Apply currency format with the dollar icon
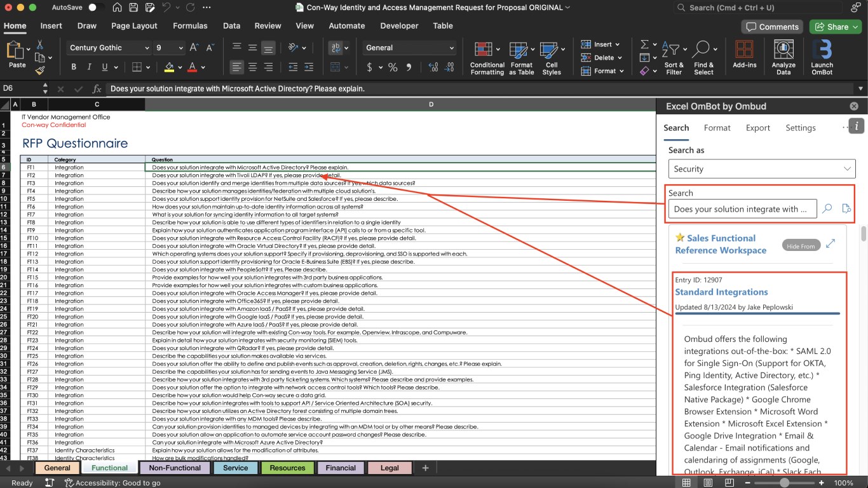868x488 pixels. point(370,67)
